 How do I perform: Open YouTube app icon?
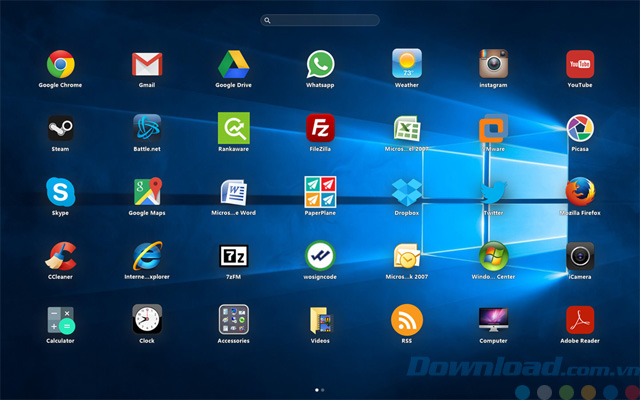point(580,64)
